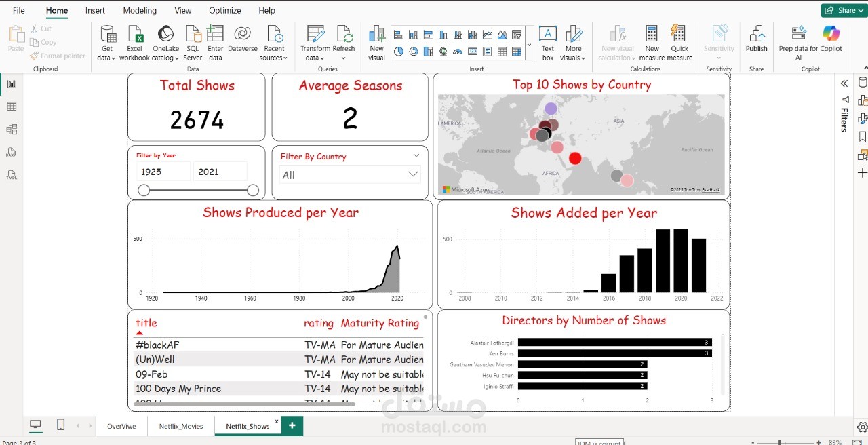868x445 pixels.
Task: Add a Text box to report
Action: pyautogui.click(x=548, y=43)
